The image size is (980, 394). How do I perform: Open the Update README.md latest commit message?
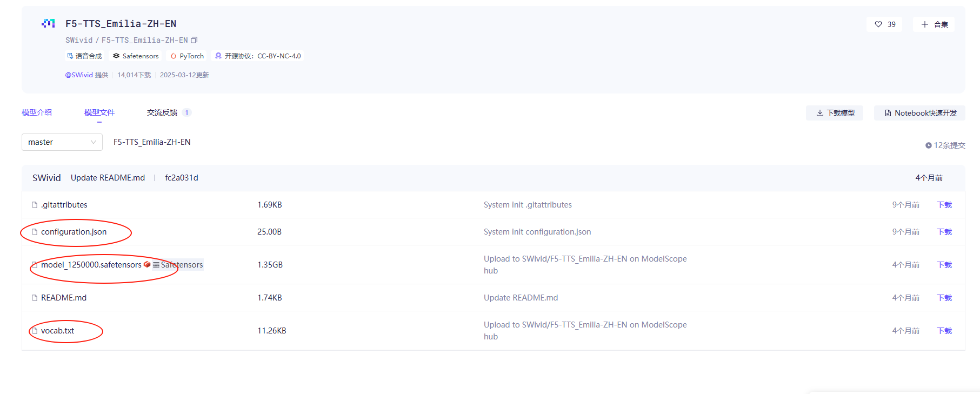(108, 178)
